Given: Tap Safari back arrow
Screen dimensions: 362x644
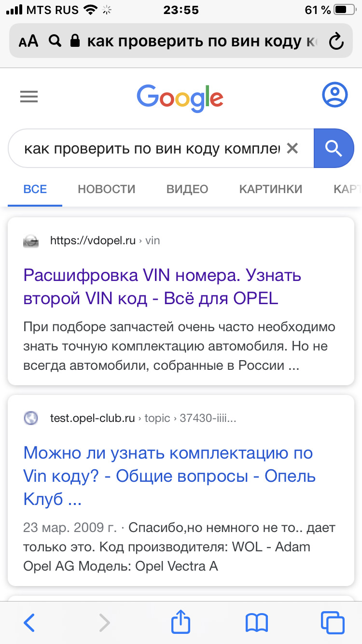Looking at the screenshot, I should (29, 623).
